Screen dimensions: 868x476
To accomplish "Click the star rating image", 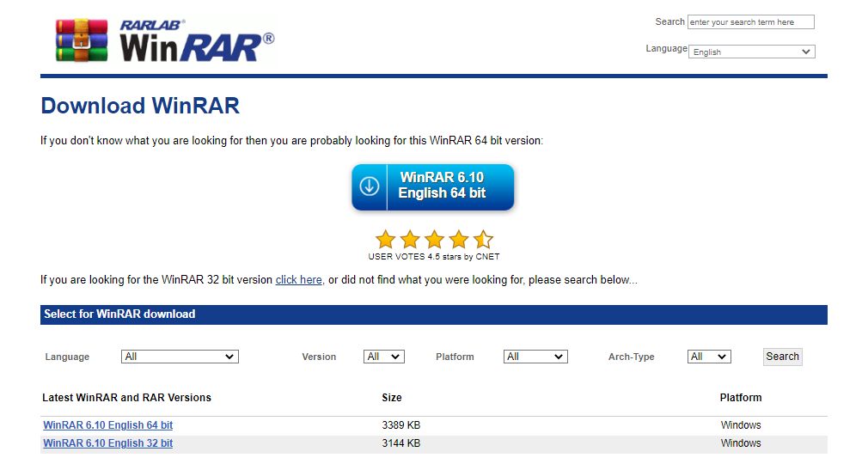I will 434,240.
